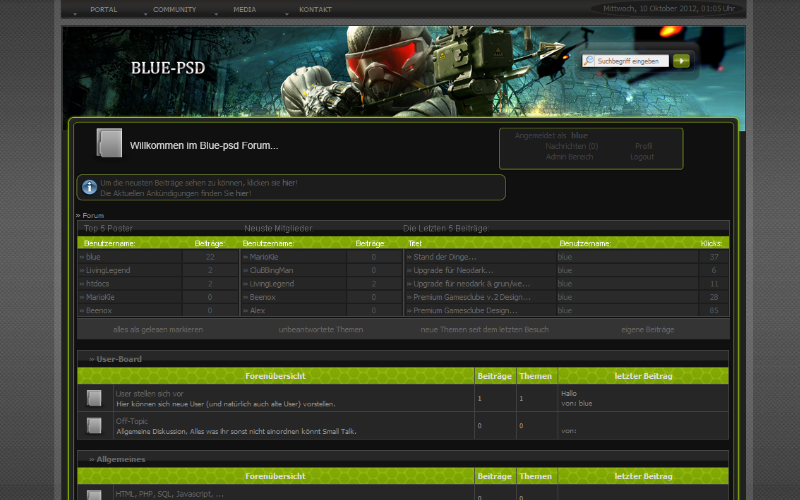Click the green search submit arrow button

[x=681, y=61]
